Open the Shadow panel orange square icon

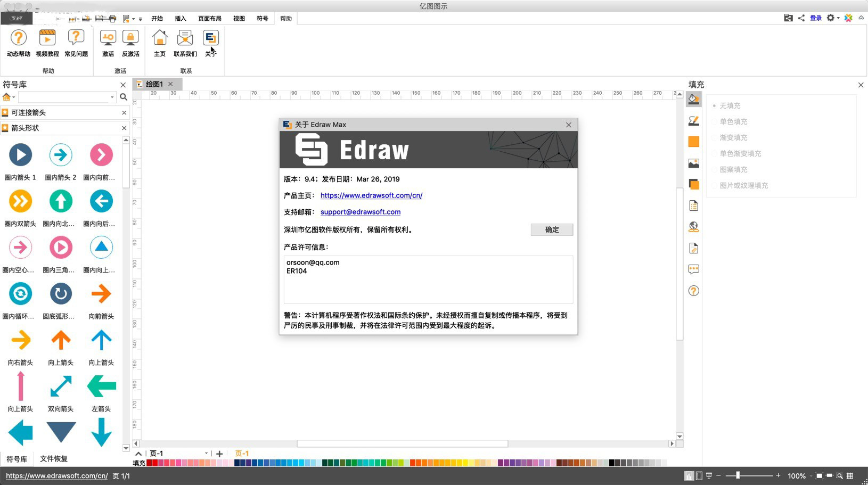coord(693,142)
